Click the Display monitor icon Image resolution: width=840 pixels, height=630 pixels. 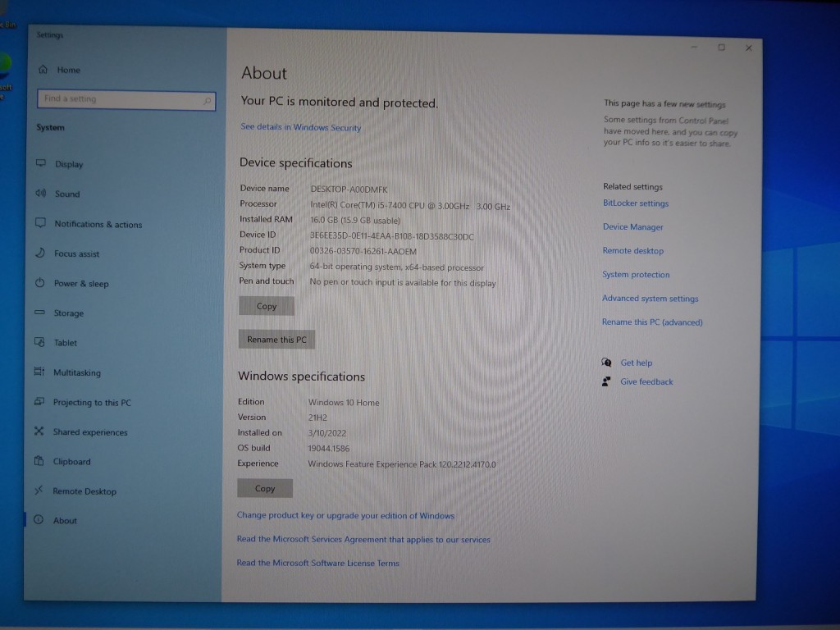tap(41, 163)
